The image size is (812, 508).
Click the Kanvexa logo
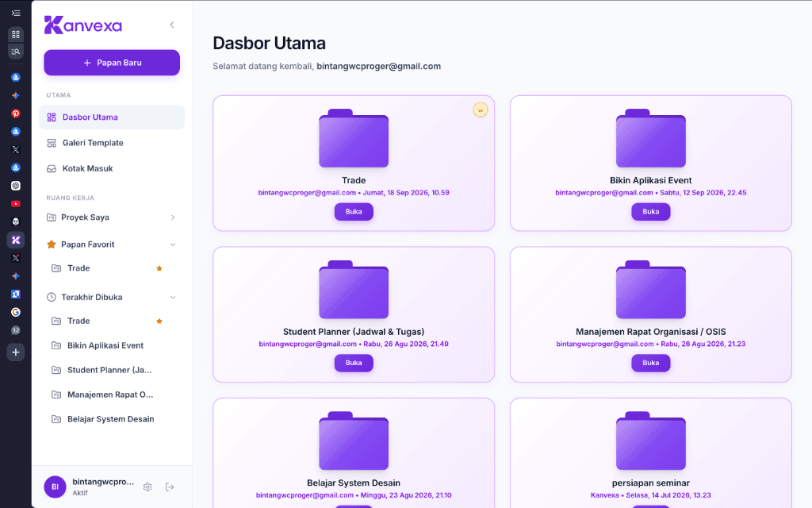tap(83, 25)
